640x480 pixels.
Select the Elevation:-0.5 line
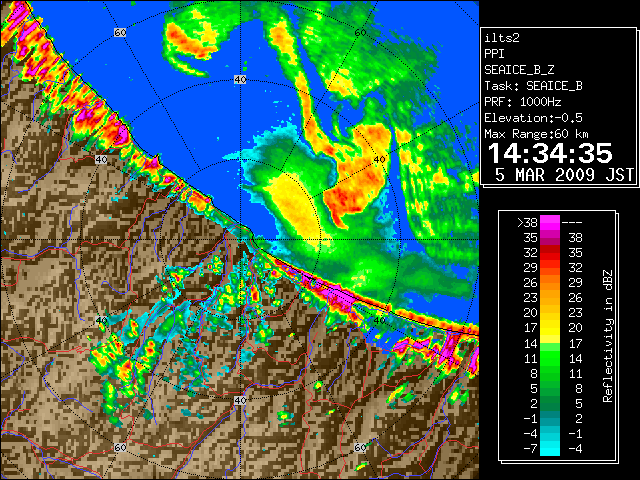(533, 118)
